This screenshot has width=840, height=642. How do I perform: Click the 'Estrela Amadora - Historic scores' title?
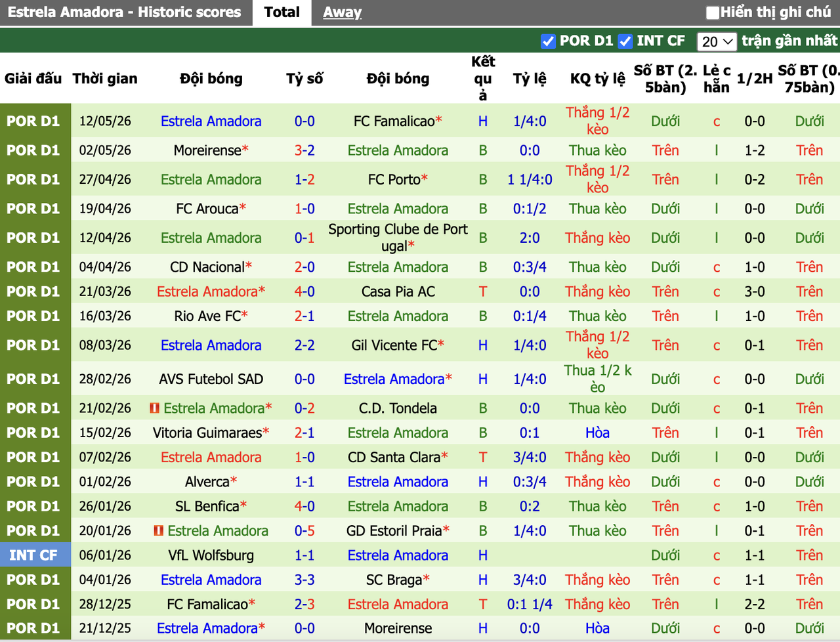pos(125,12)
